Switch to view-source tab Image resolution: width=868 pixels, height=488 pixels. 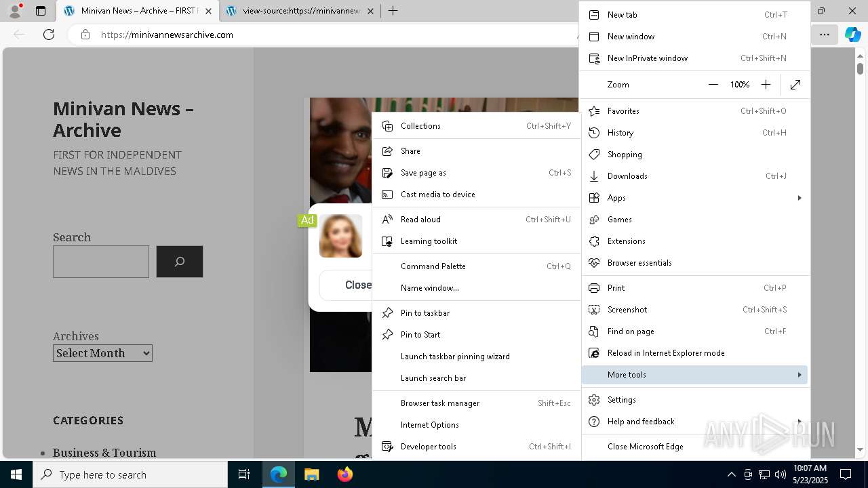click(x=301, y=11)
